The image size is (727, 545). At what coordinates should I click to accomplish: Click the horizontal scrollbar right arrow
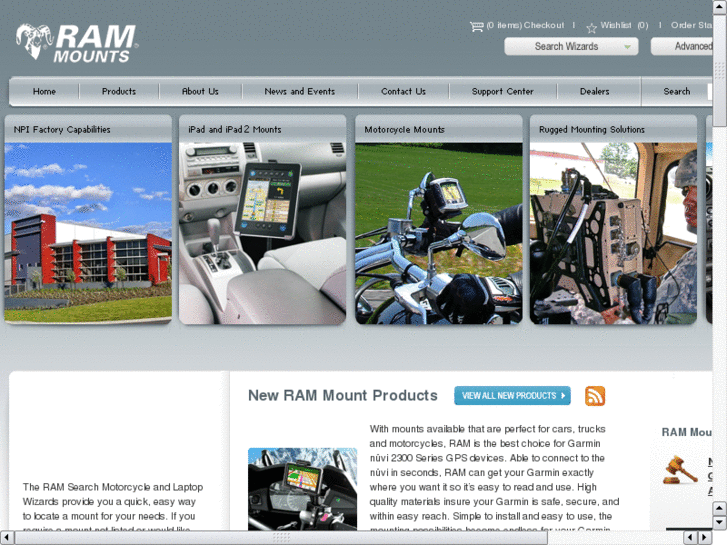(705, 538)
